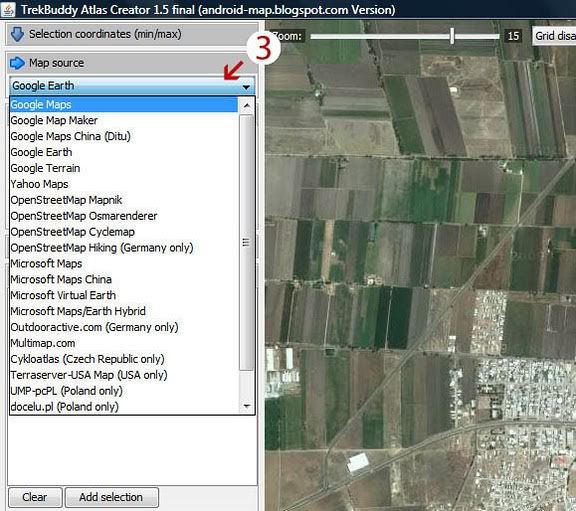Pick Microsoft Maps/Earth Hybrid option

pos(124,311)
